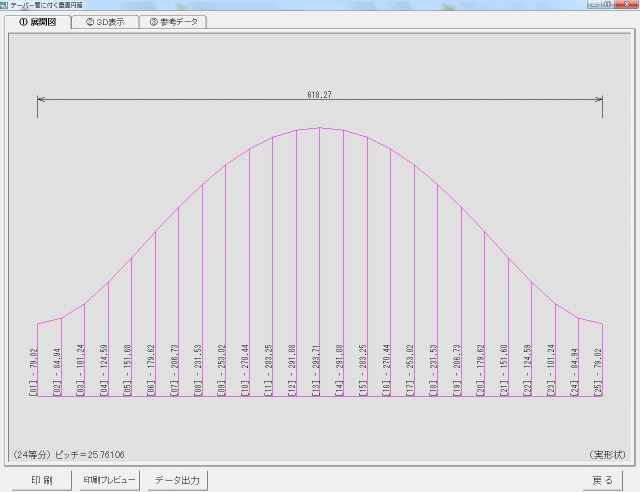Select label [18] - 231.53
Viewport: 640px width, 492px height.
point(433,370)
